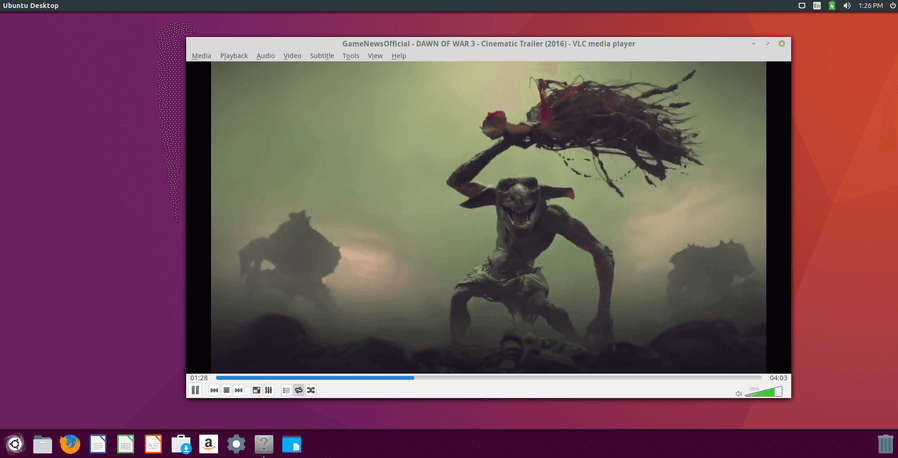Show extended settings and effects
Image resolution: width=898 pixels, height=458 pixels.
click(x=268, y=390)
